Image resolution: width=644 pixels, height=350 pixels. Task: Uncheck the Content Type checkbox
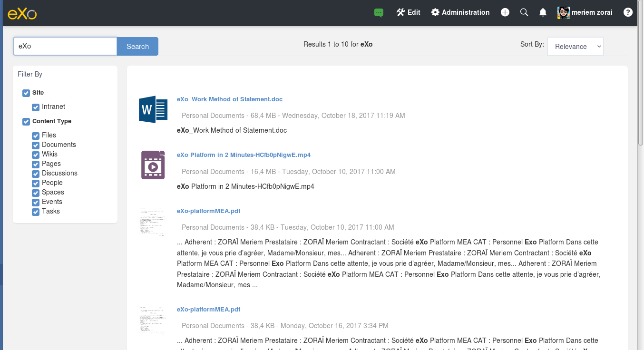[26, 122]
